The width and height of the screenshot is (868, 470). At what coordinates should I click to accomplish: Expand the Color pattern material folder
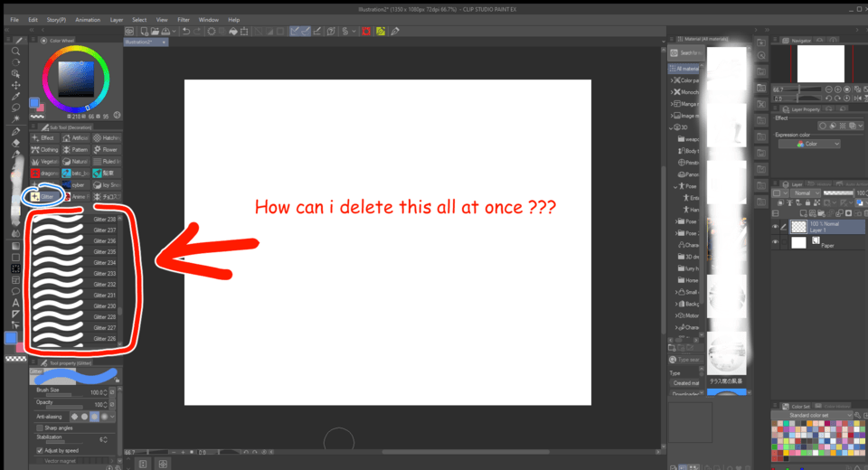672,80
